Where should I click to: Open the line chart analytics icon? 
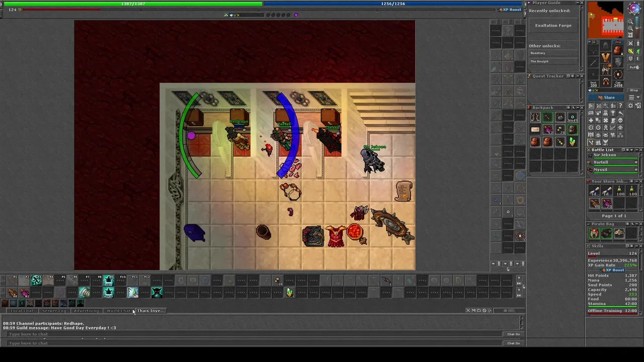(613, 127)
